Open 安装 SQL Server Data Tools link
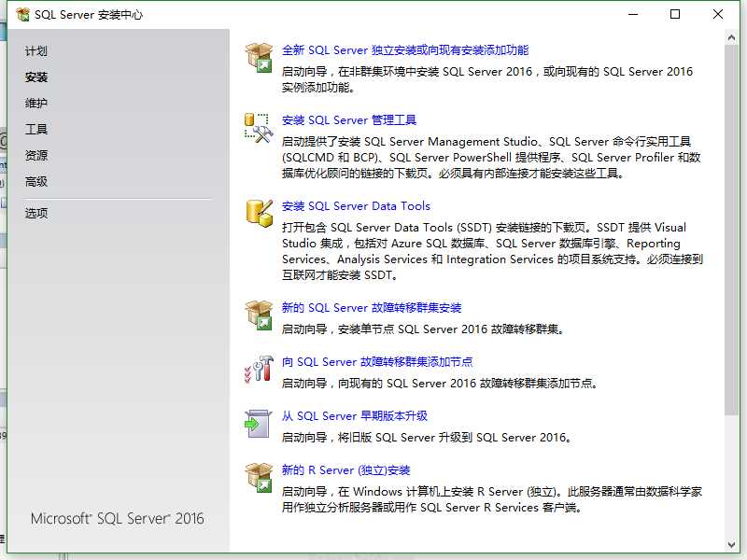The image size is (747, 560). tap(356, 206)
